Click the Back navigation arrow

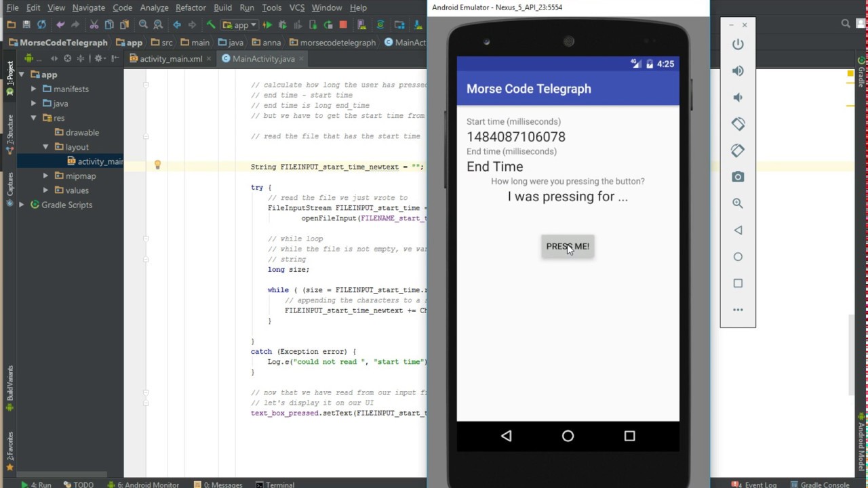(x=177, y=24)
